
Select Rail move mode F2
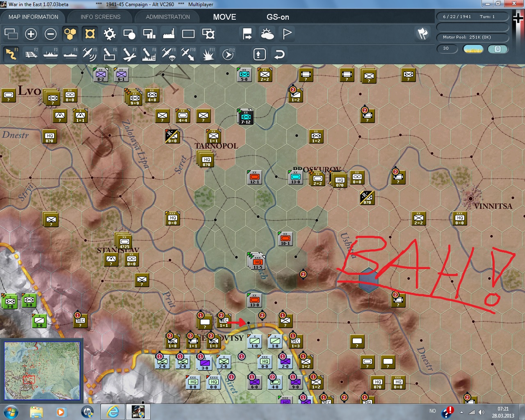31,54
